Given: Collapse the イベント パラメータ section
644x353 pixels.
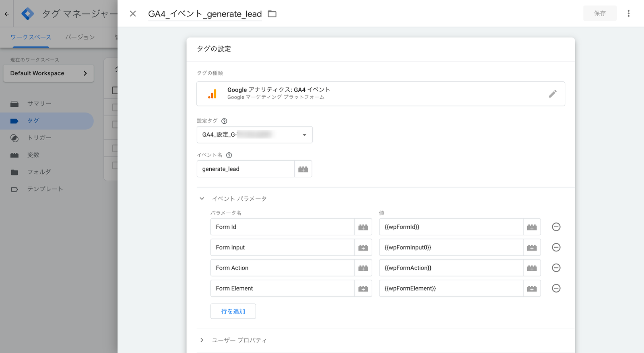Looking at the screenshot, I should pos(202,199).
